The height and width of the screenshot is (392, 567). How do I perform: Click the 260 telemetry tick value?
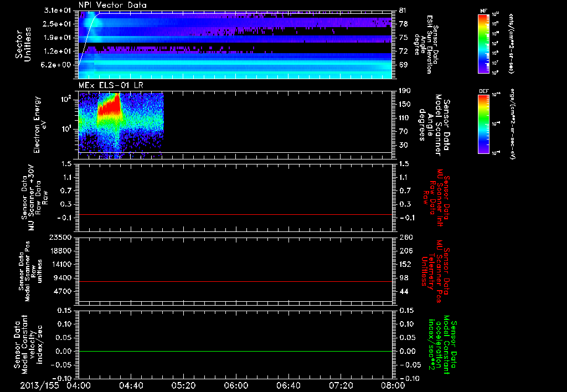click(x=405, y=238)
